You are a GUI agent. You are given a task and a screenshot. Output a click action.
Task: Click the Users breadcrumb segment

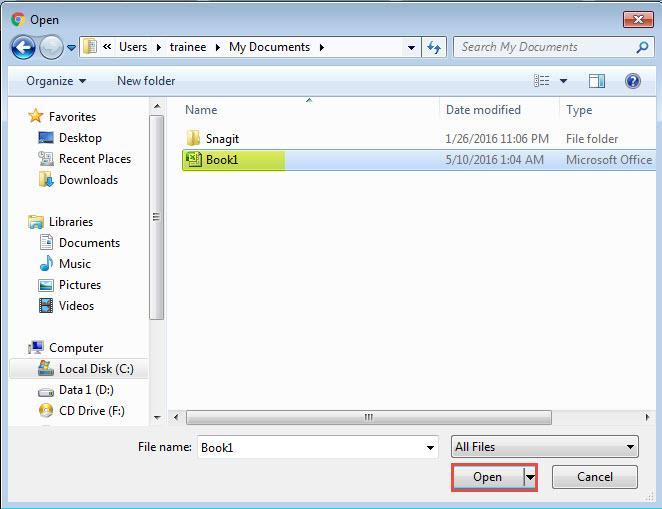(x=133, y=47)
